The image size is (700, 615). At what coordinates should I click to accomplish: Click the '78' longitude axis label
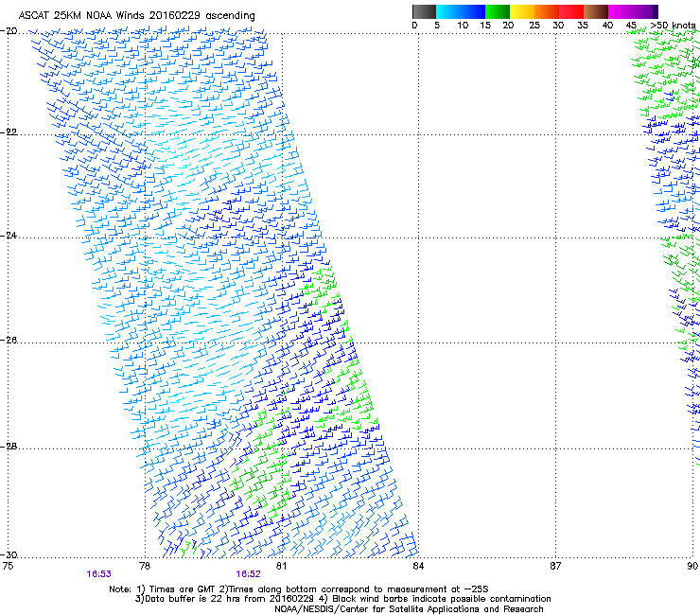145,566
